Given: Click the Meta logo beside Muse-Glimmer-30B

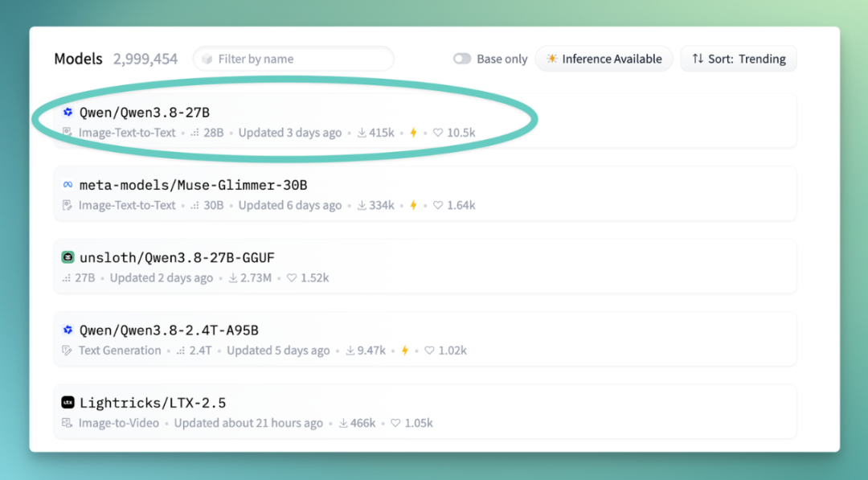Looking at the screenshot, I should click(x=68, y=184).
